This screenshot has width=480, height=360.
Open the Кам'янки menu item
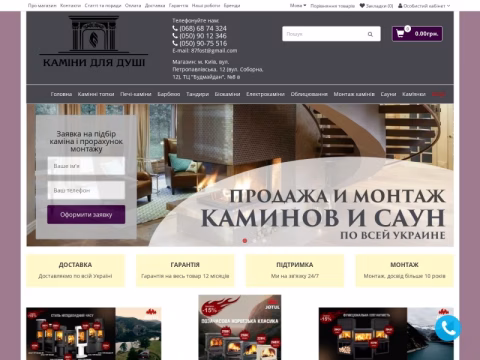tap(414, 94)
